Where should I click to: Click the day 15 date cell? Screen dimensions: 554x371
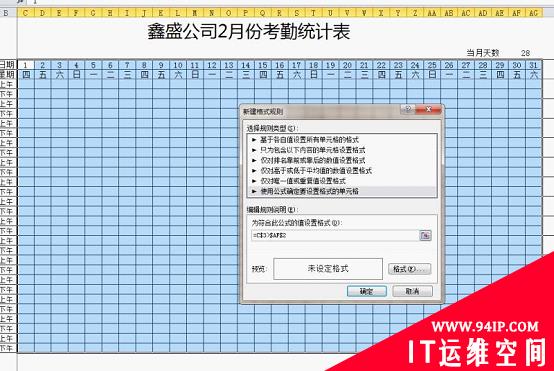pyautogui.click(x=263, y=65)
